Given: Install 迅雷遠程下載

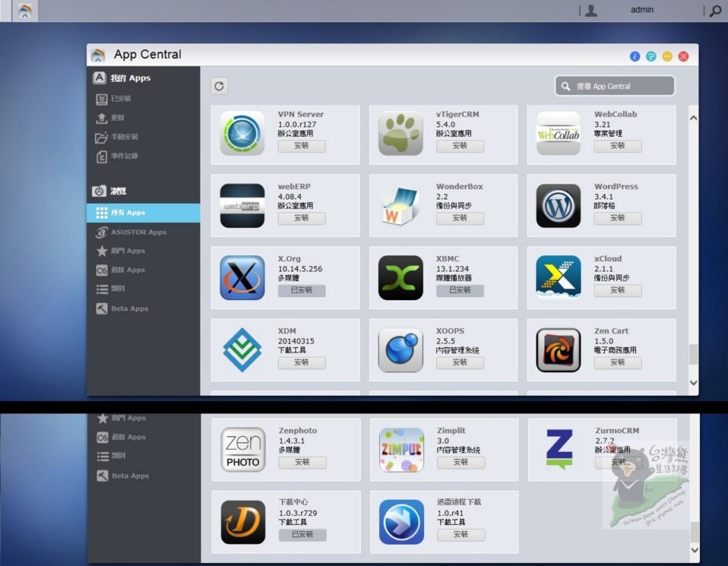Looking at the screenshot, I should [x=461, y=535].
